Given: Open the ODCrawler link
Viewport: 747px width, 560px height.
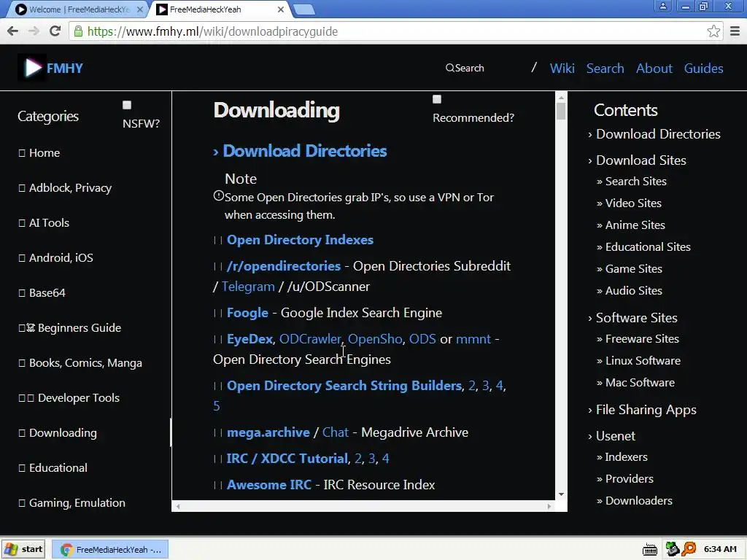Looking at the screenshot, I should click(x=310, y=339).
